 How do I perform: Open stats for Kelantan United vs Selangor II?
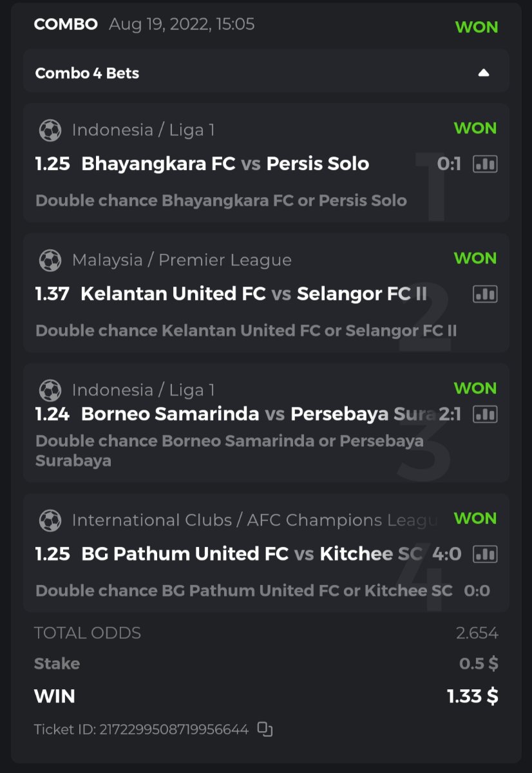(485, 294)
